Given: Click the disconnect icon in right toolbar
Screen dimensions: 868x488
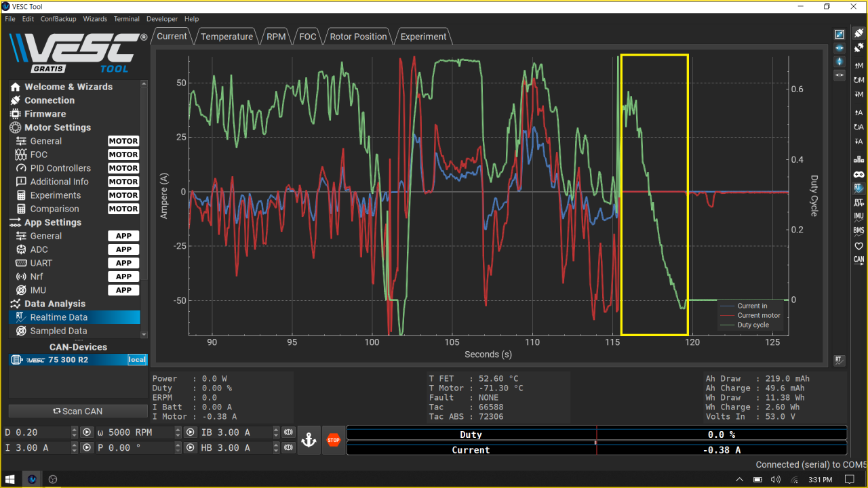Looking at the screenshot, I should (x=859, y=48).
